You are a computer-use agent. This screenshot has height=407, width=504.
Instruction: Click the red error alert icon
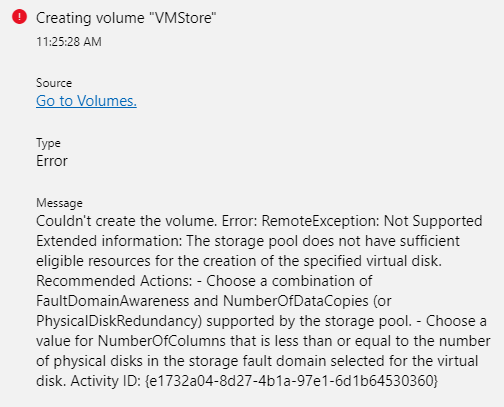point(19,17)
